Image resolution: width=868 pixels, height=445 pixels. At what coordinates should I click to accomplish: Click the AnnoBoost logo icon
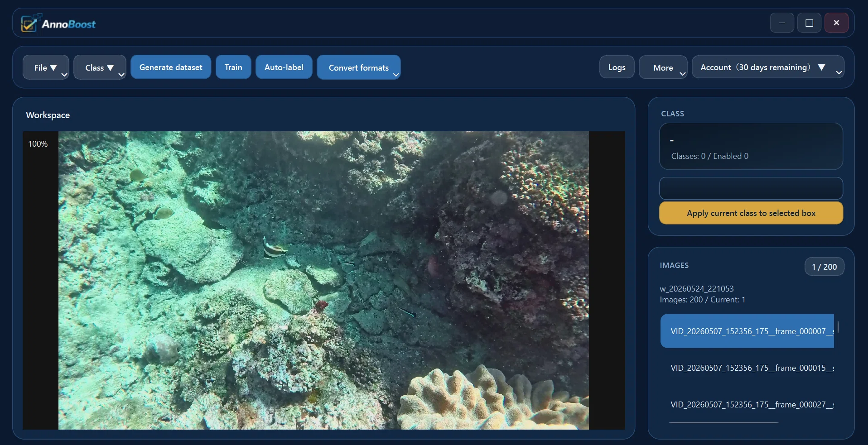pyautogui.click(x=31, y=23)
